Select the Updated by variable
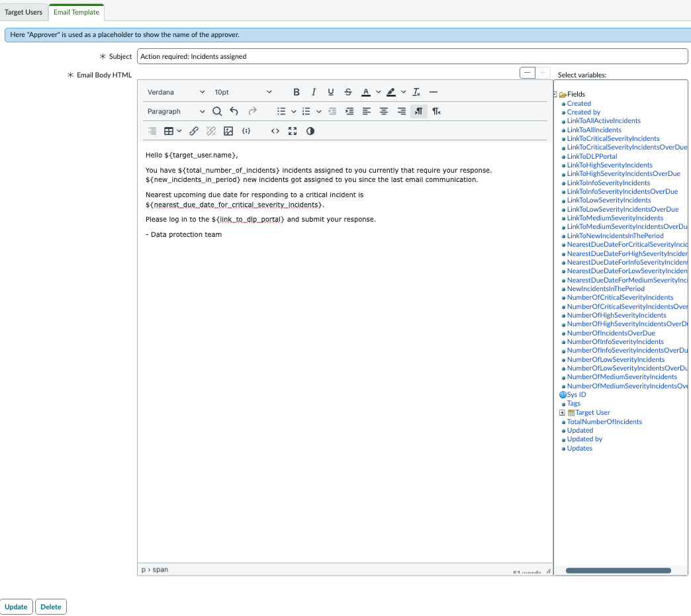The height and width of the screenshot is (616, 691). coord(584,439)
